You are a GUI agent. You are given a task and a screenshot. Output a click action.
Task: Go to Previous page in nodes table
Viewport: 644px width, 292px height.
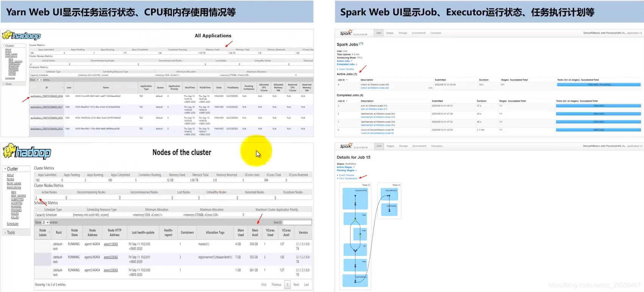click(x=276, y=284)
